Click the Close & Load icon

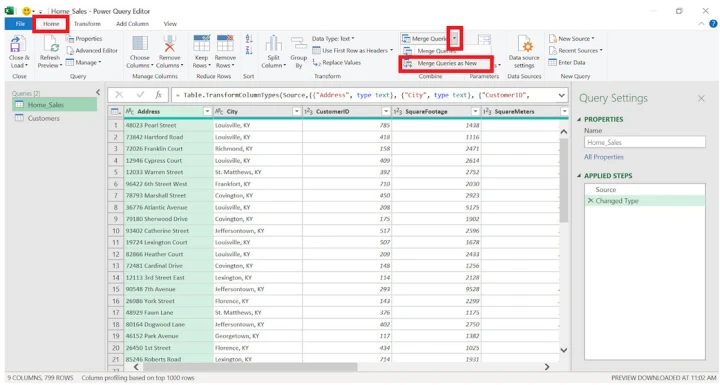(16, 45)
